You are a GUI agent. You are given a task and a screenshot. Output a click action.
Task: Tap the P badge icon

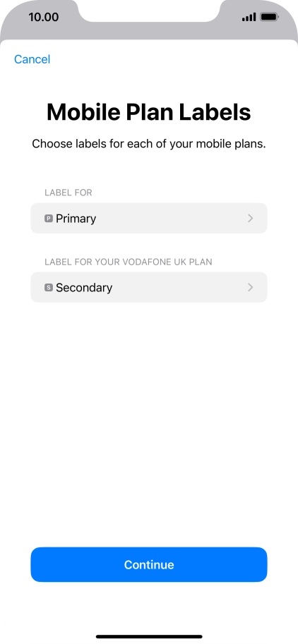49,219
